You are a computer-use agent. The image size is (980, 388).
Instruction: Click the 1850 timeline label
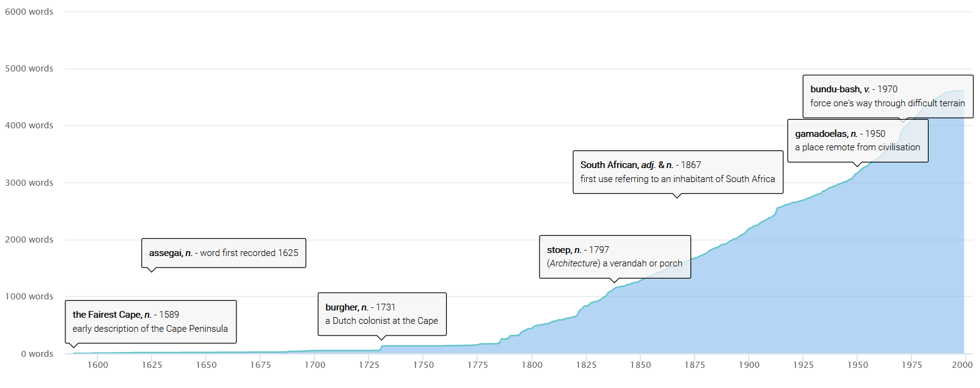640,365
